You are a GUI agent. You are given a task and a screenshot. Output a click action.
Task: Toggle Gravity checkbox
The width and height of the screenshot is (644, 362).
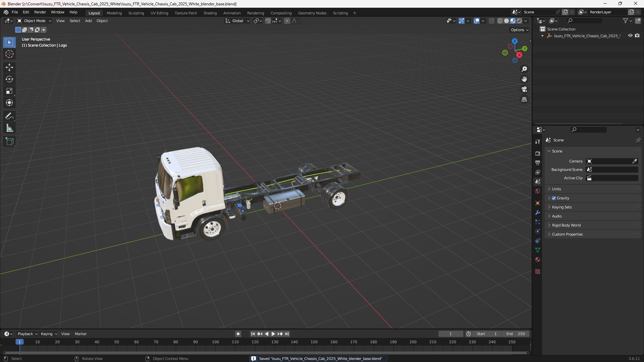[554, 198]
